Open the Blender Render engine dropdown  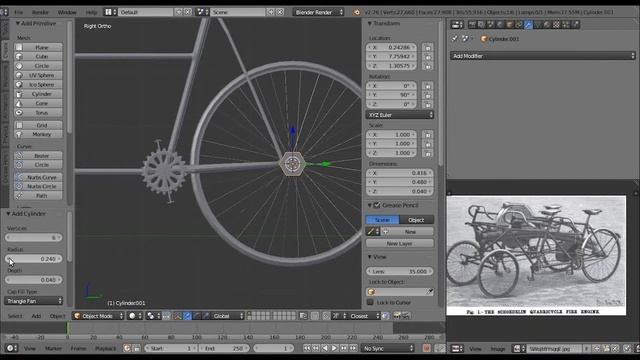tap(318, 12)
